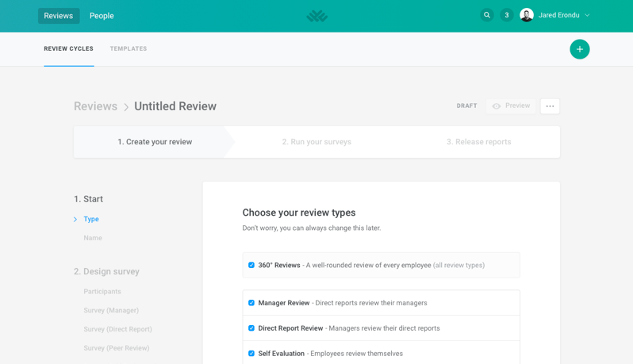This screenshot has width=633, height=364.
Task: Open the notifications badge showing 3
Action: (507, 15)
